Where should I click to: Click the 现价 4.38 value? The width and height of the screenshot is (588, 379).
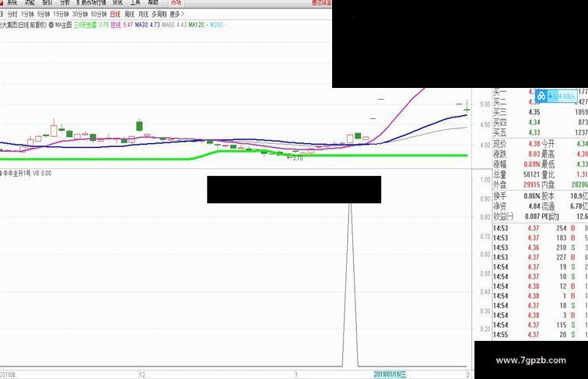click(534, 144)
